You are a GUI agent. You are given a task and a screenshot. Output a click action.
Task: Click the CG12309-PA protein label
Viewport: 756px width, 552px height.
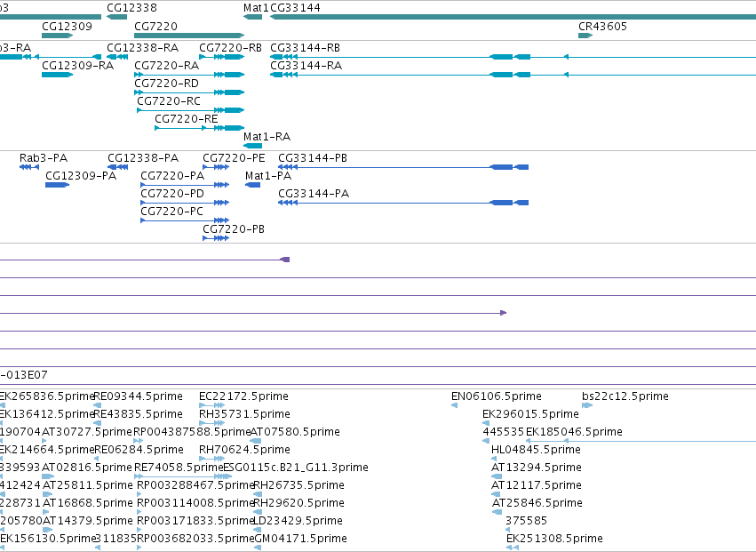(81, 176)
